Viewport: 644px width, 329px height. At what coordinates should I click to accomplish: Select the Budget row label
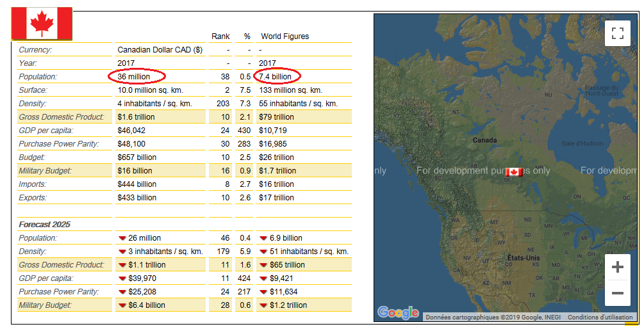click(x=31, y=157)
